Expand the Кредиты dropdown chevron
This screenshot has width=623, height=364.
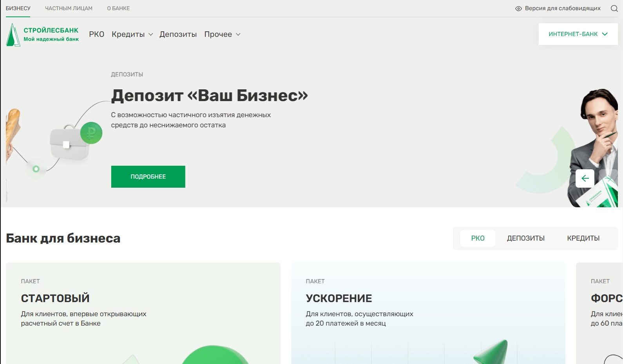coord(151,34)
